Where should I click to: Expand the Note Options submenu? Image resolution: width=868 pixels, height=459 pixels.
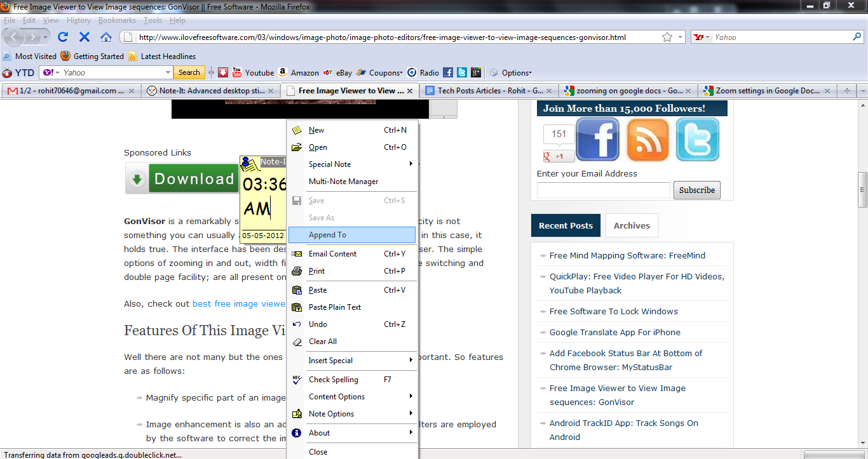tap(353, 414)
